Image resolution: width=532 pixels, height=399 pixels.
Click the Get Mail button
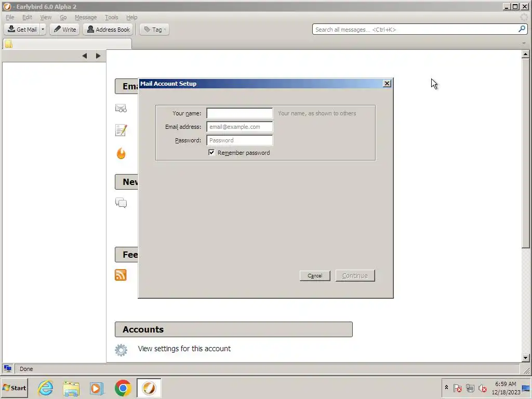click(22, 30)
